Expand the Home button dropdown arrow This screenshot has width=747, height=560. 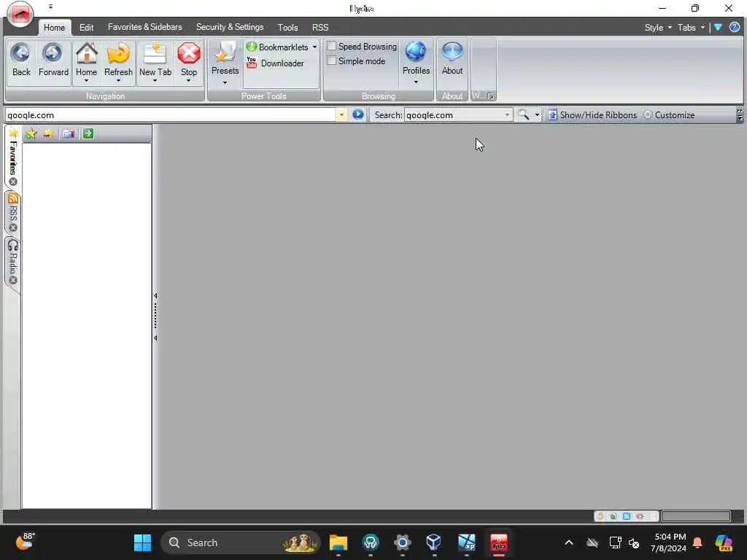[x=86, y=81]
